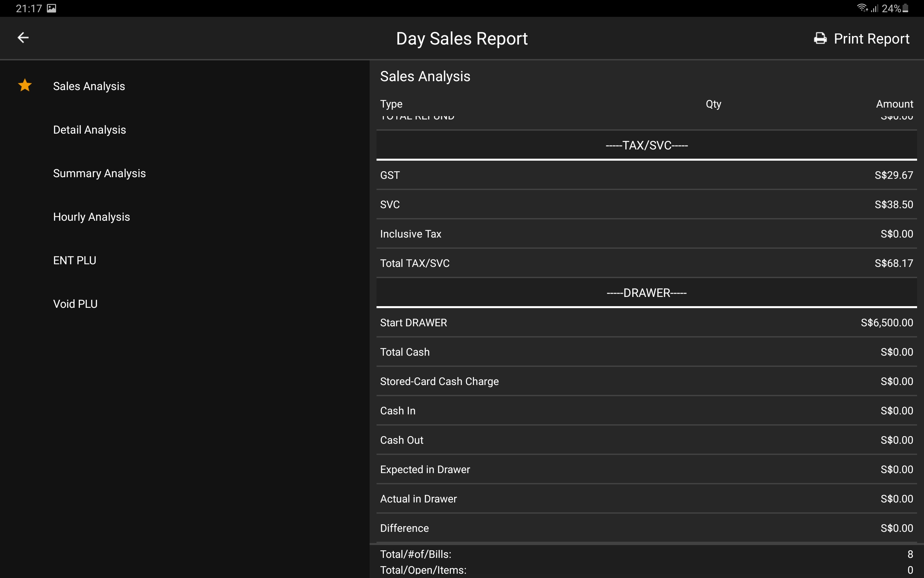Tap the orange star icon
Screen dimensions: 924x578
(x=25, y=85)
